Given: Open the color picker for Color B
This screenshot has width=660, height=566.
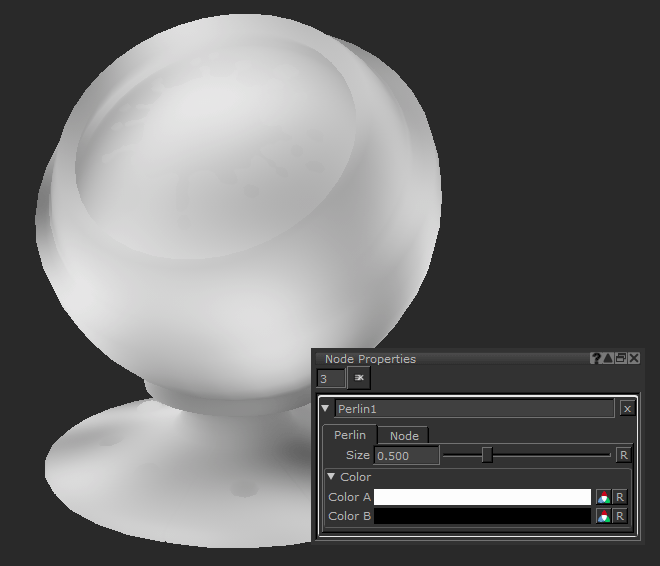Looking at the screenshot, I should 603,516.
